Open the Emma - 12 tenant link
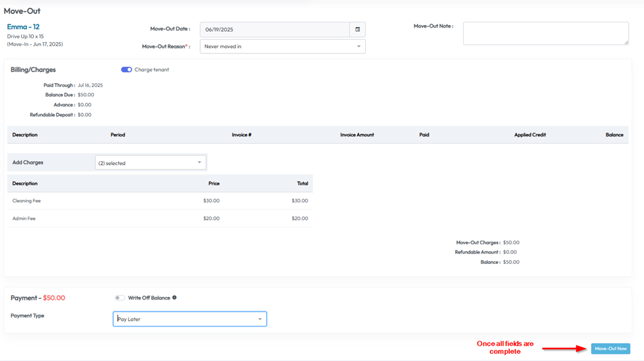The height and width of the screenshot is (361, 644). point(23,27)
